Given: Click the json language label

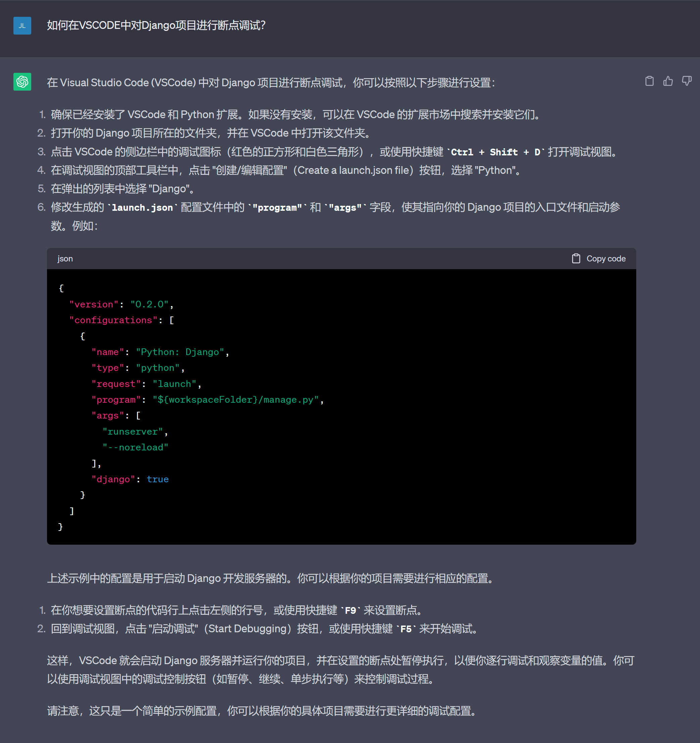Looking at the screenshot, I should (x=65, y=258).
